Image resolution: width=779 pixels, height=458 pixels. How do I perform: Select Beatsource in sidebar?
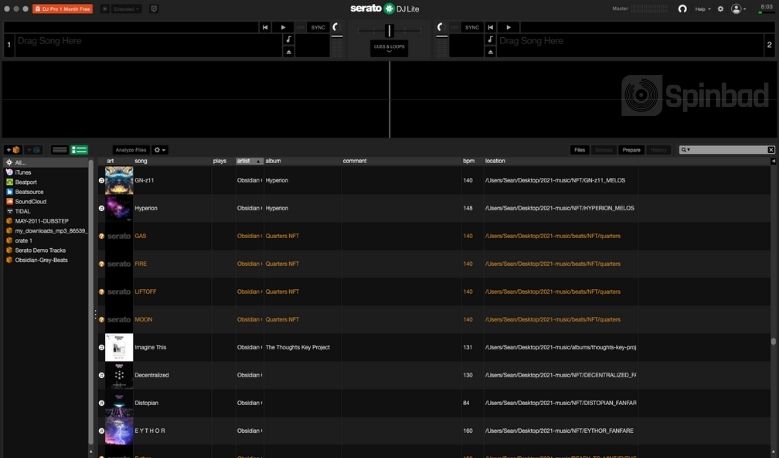point(47,192)
